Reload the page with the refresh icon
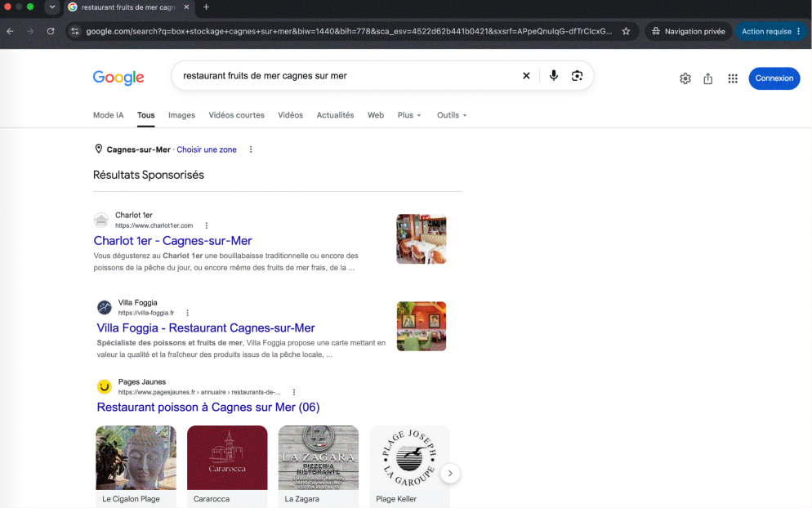 pos(50,31)
